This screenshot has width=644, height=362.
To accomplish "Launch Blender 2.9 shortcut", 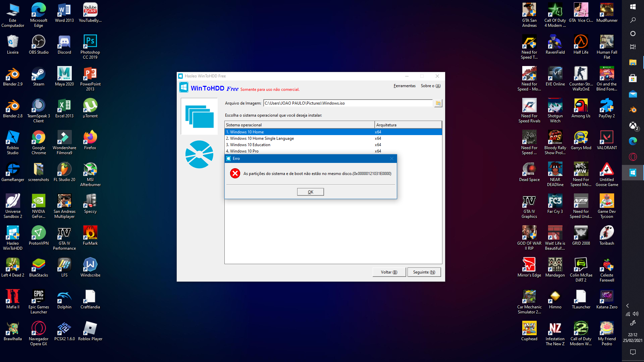I will click(x=13, y=77).
